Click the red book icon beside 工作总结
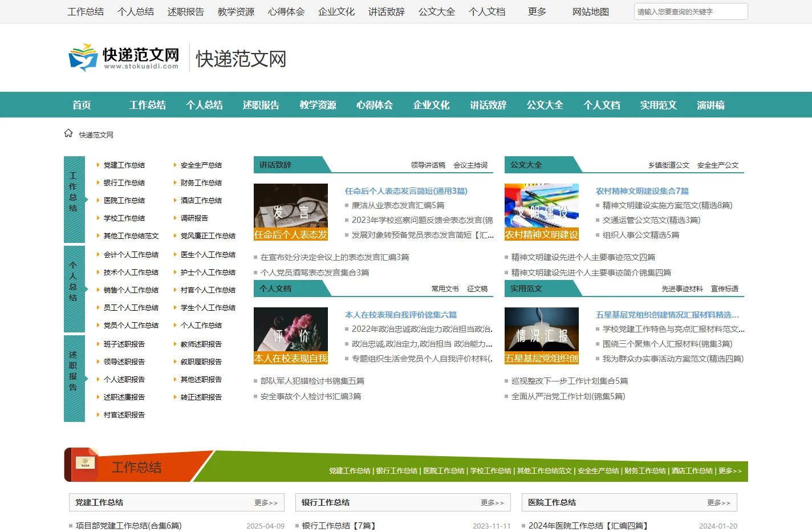 point(82,465)
